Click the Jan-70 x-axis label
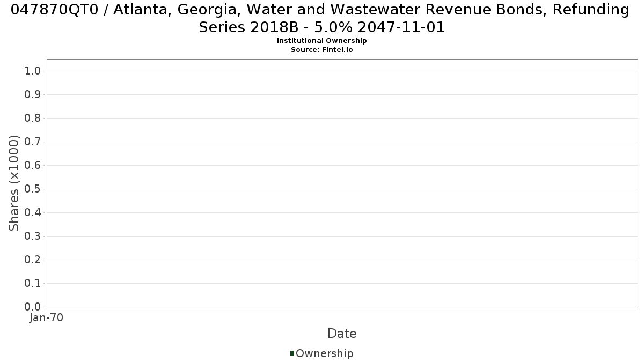Image resolution: width=644 pixels, height=362 pixels. pyautogui.click(x=47, y=317)
